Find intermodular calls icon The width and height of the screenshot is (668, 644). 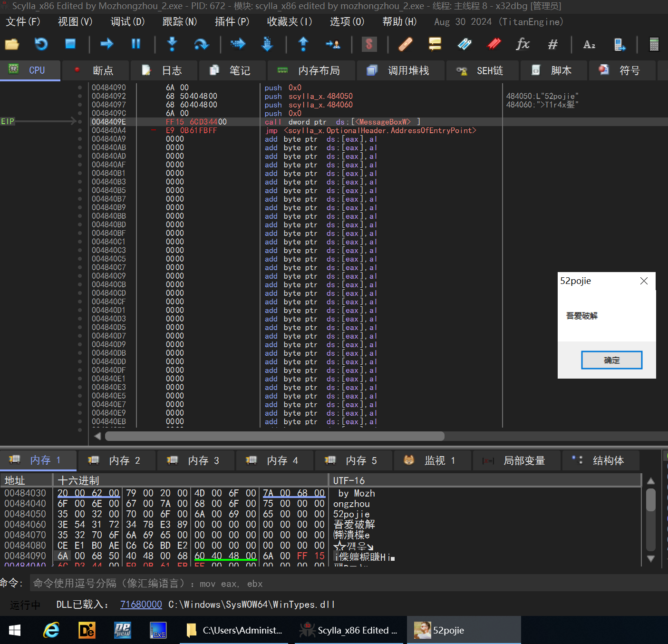pyautogui.click(x=620, y=44)
